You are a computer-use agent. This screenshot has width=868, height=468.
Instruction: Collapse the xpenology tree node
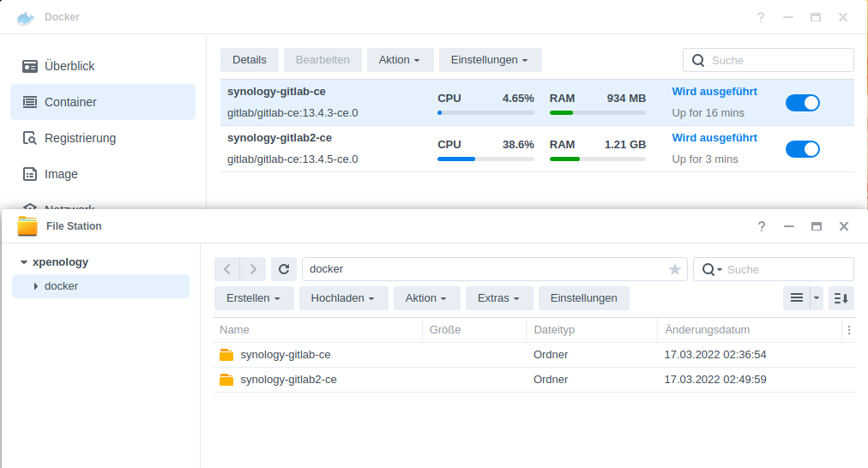point(24,262)
